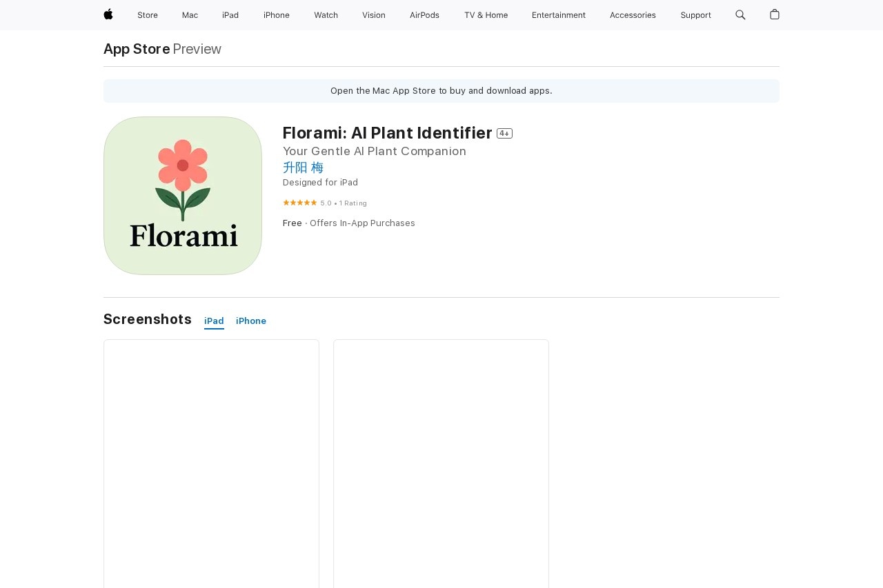Click 'Your Gentle AI Plant Companion' subtitle
Screen dimensions: 883x588
375,152
